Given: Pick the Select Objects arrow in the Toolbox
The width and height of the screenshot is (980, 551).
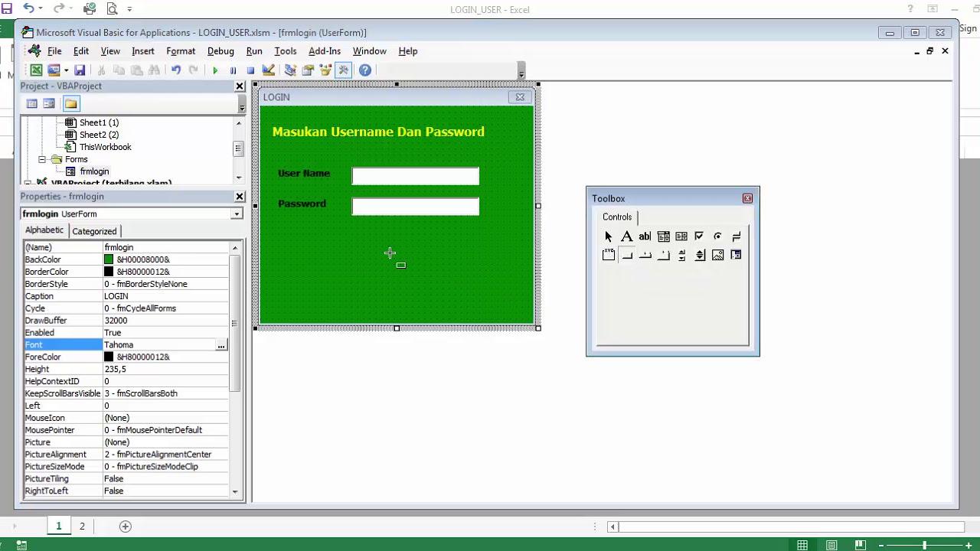Looking at the screenshot, I should [609, 236].
